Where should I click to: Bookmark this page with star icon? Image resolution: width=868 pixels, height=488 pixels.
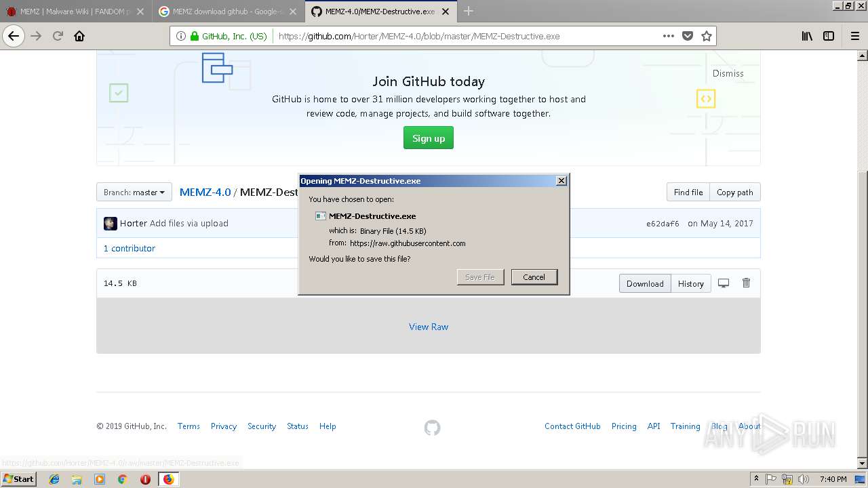[707, 36]
